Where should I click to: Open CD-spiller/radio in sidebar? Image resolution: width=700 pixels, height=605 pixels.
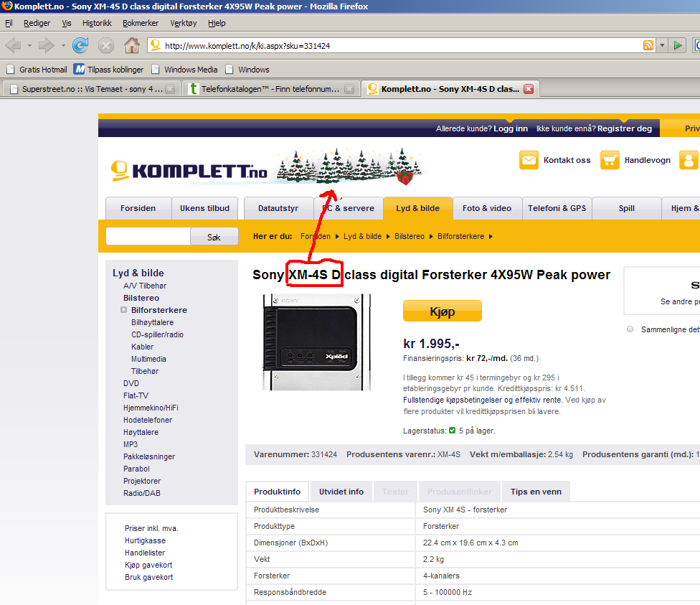pyautogui.click(x=157, y=334)
